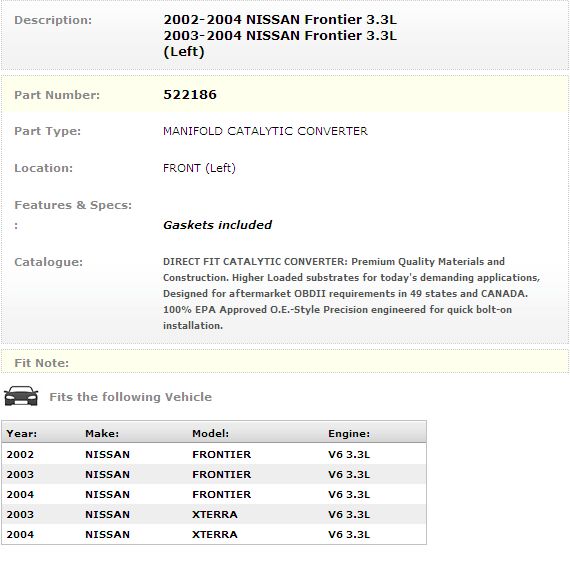Select XTERRA in the 2004 row
Screen dimensions: 570x583
tap(215, 535)
